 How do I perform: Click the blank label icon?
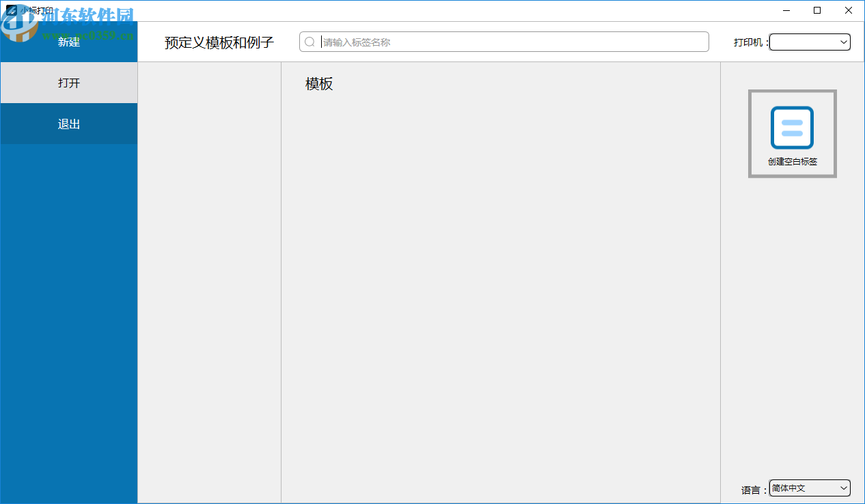(x=792, y=128)
